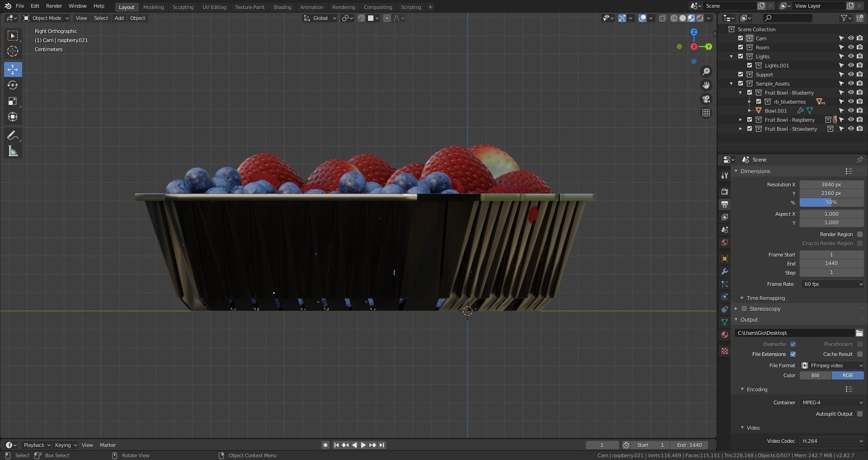Click the Resolution X value field

click(832, 185)
